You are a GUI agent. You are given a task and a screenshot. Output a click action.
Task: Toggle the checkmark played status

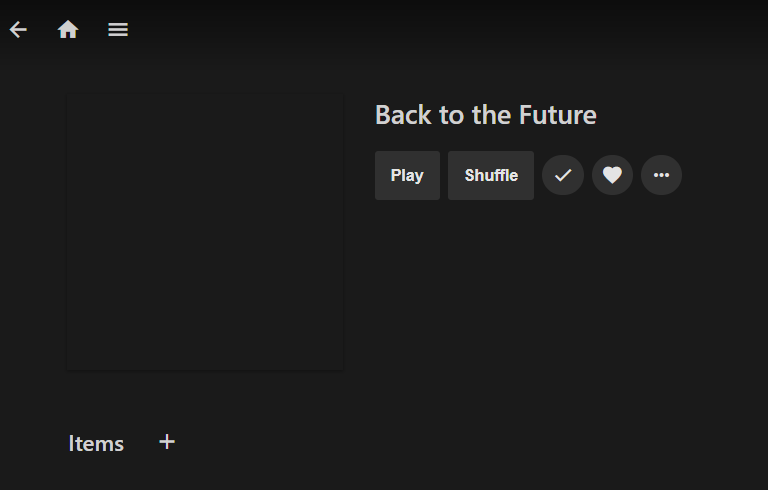(563, 175)
